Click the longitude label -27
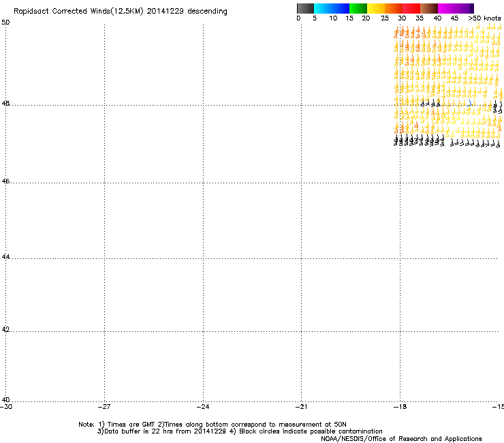Screen dimensions: 504x443 pyautogui.click(x=104, y=407)
